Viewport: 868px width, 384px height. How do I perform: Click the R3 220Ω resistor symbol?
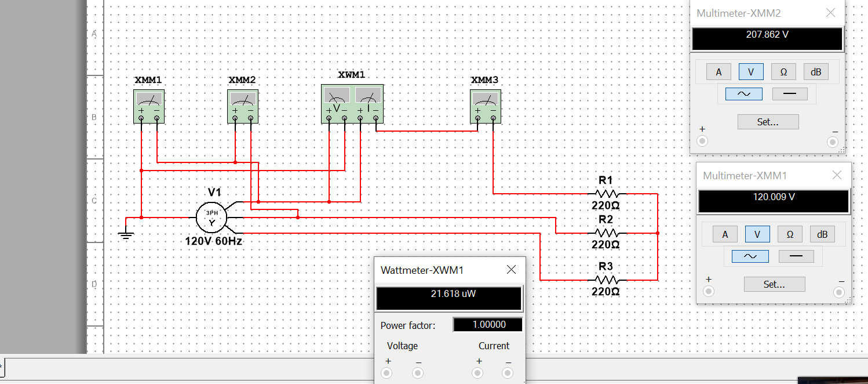point(606,280)
